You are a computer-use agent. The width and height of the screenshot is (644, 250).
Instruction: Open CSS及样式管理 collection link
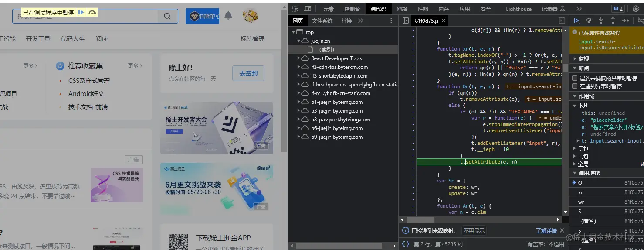pos(89,81)
